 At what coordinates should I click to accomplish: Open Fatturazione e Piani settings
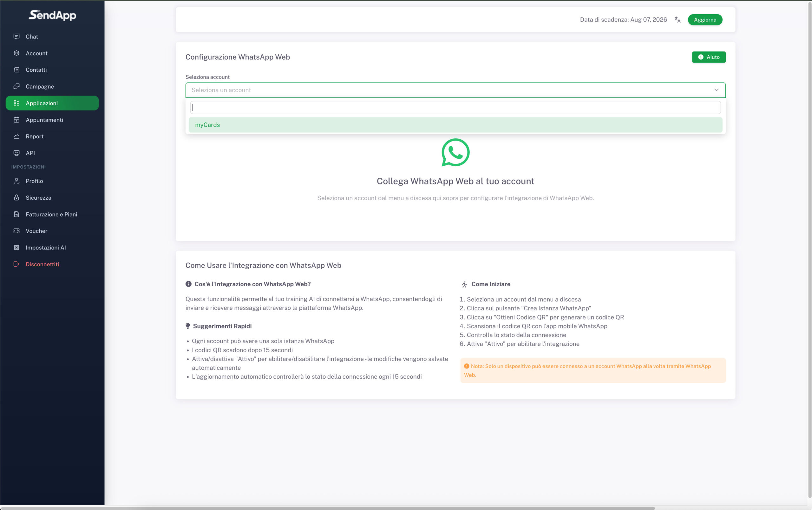[x=52, y=214]
